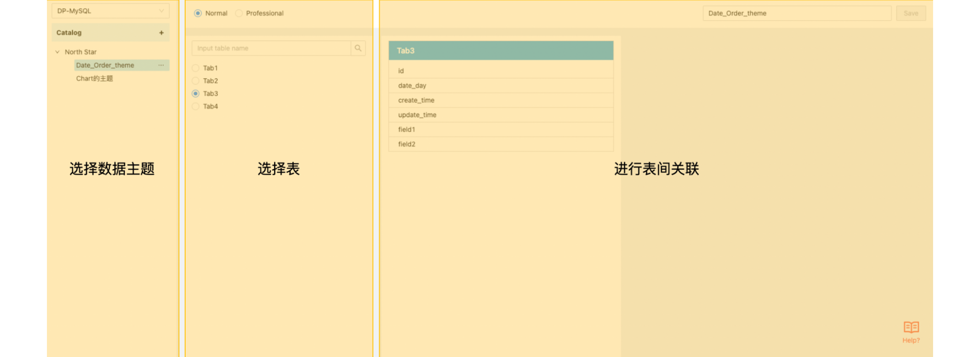
Task: Collapse the North Star tree node
Action: pyautogui.click(x=57, y=52)
